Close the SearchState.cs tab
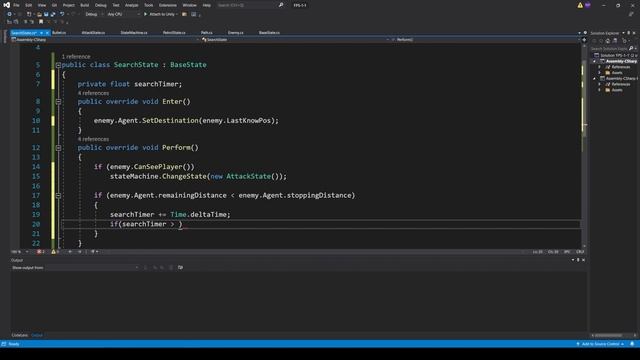 pyautogui.click(x=47, y=33)
